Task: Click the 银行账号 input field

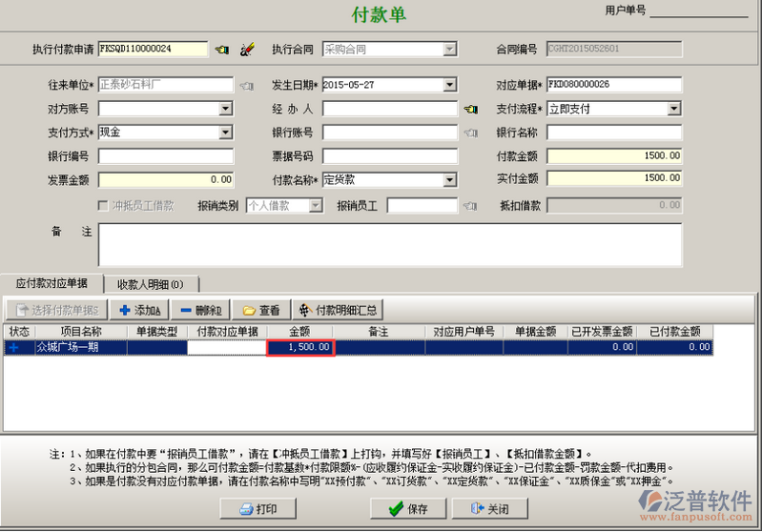Action: [390, 133]
